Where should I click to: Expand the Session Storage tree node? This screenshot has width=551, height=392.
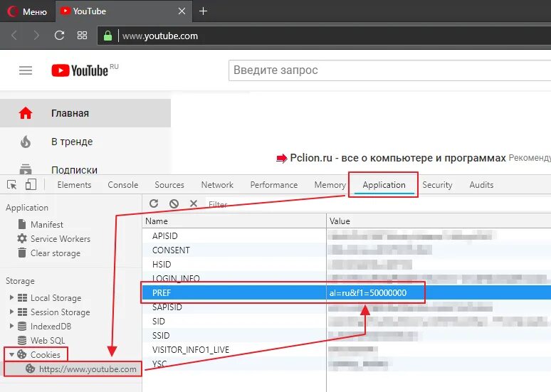click(11, 312)
